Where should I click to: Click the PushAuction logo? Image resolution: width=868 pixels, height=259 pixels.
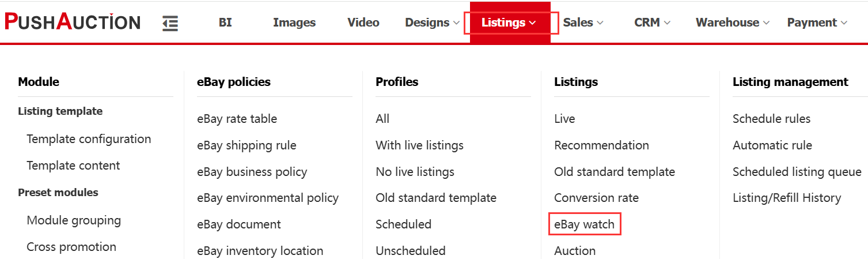[x=73, y=22]
